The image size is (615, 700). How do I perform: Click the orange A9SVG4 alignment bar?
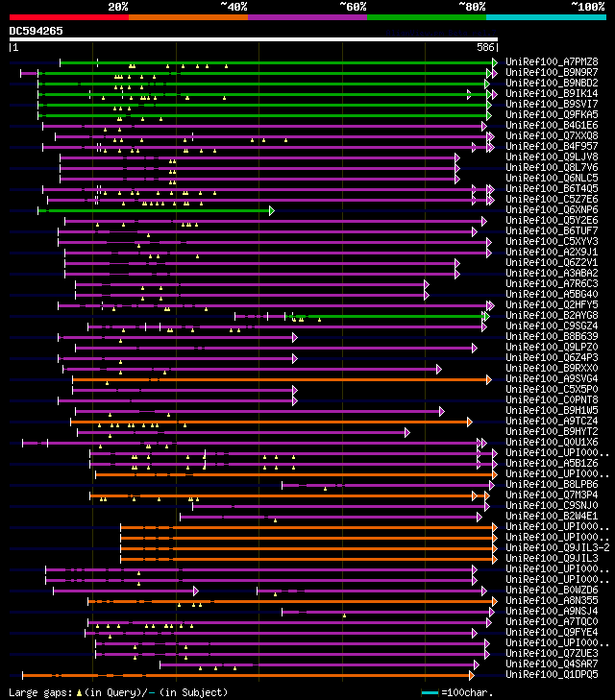click(282, 380)
